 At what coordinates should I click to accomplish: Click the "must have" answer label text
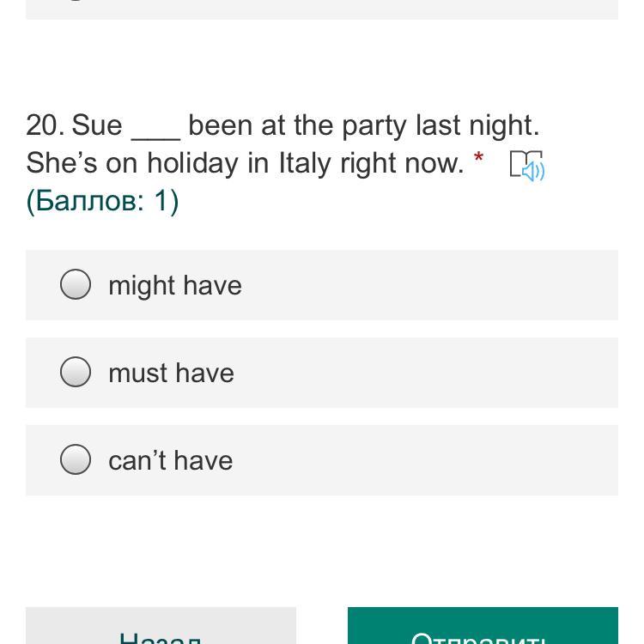coord(171,374)
